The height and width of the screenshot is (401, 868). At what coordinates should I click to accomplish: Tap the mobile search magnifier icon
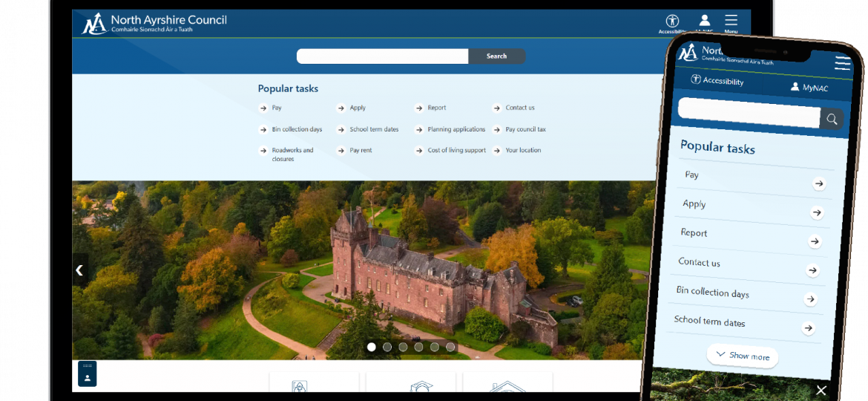pos(832,119)
